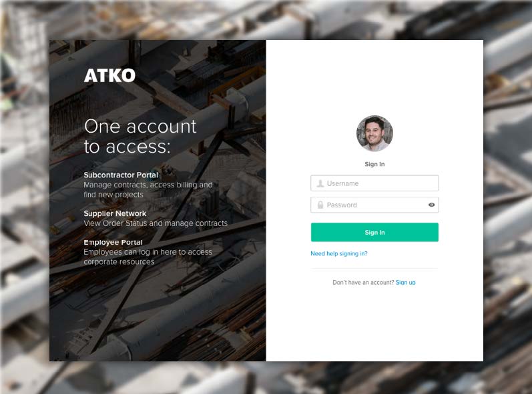Click the 'Sign In' title above Username
The height and width of the screenshot is (394, 532).
pos(374,164)
